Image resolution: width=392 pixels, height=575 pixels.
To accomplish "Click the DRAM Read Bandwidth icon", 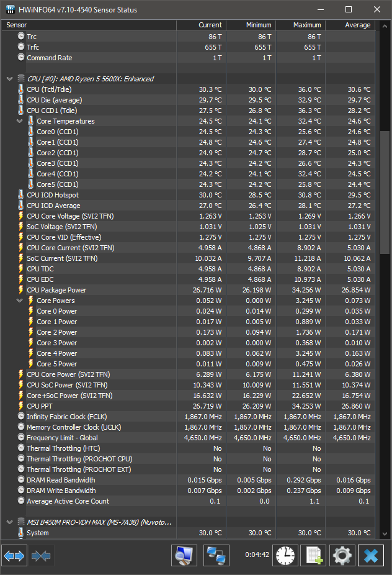I will tap(21, 479).
